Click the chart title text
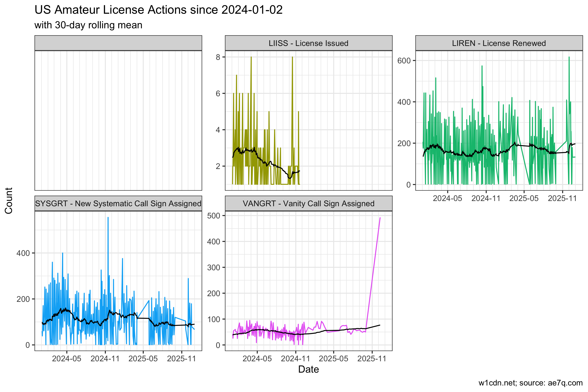This screenshot has height=392, width=588. click(x=159, y=10)
